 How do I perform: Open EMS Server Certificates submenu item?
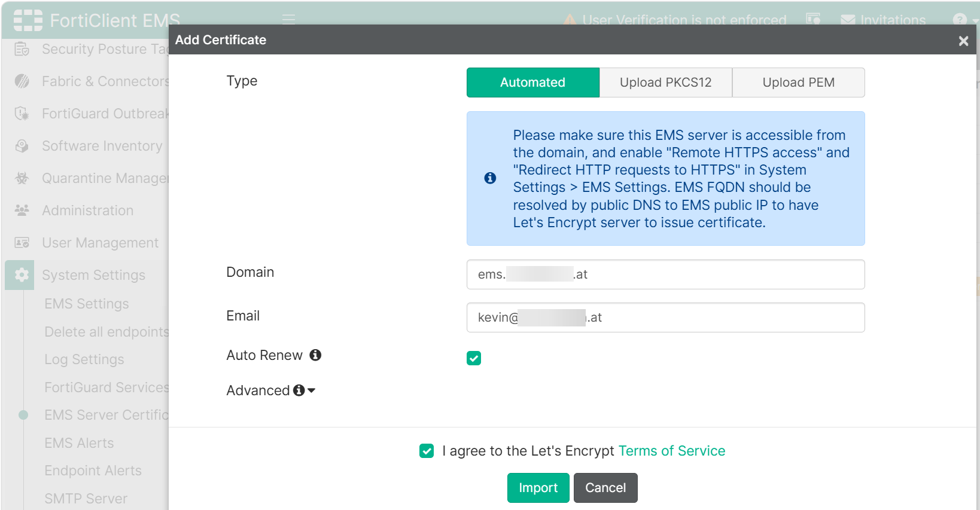106,415
